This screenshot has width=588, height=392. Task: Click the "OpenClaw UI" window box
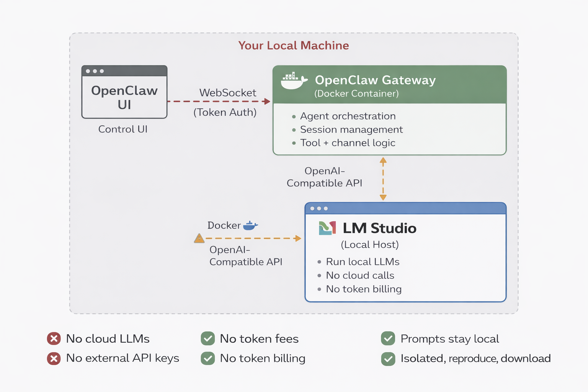click(124, 92)
